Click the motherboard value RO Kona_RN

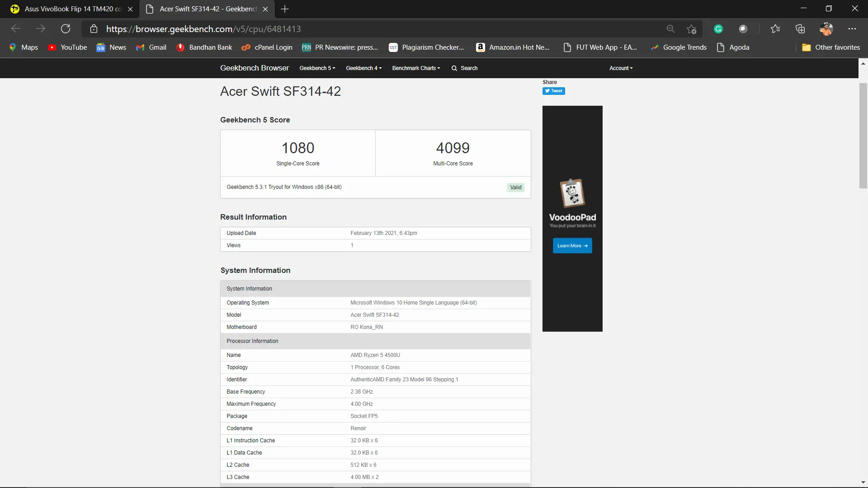[367, 327]
